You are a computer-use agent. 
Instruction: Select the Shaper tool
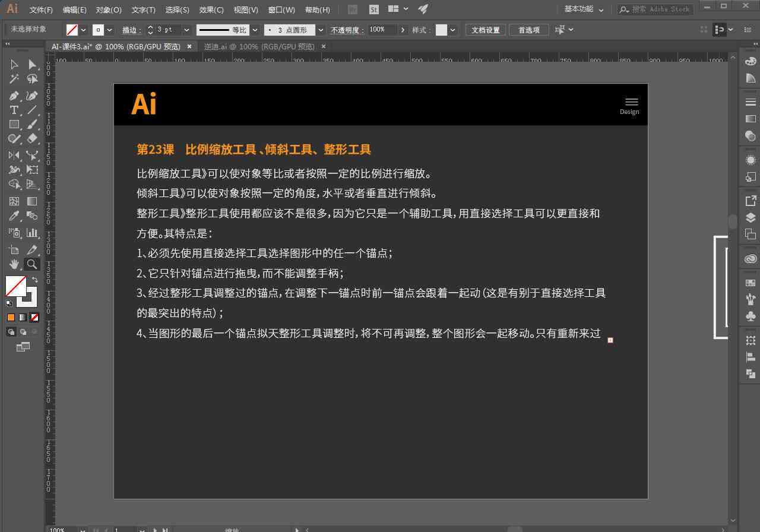14,139
